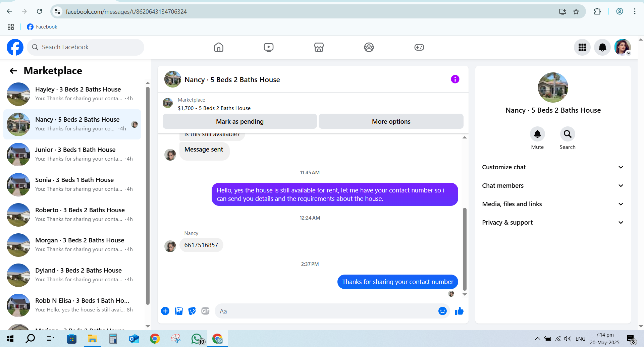
Task: Open more actions plus icon in composer
Action: pyautogui.click(x=165, y=311)
